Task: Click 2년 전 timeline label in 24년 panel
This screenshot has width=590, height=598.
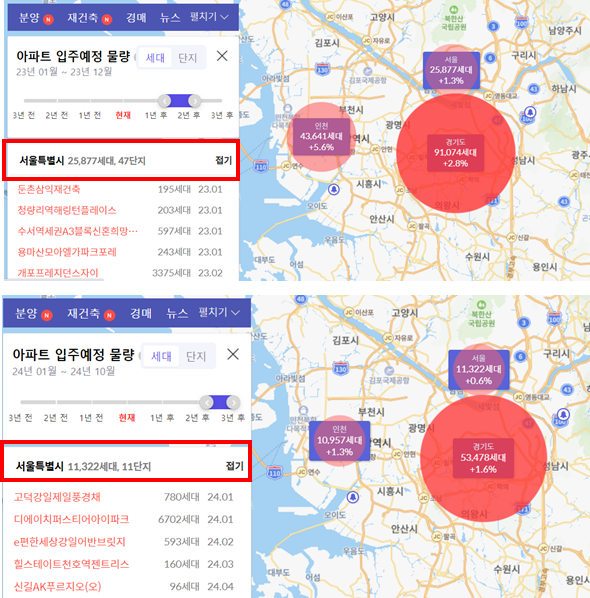Action: point(56,418)
